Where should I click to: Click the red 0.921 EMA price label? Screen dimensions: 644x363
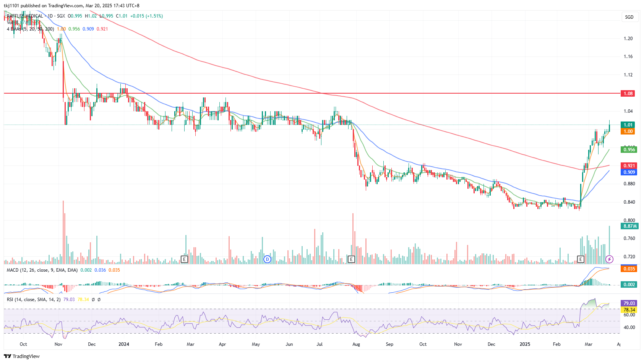coord(629,165)
